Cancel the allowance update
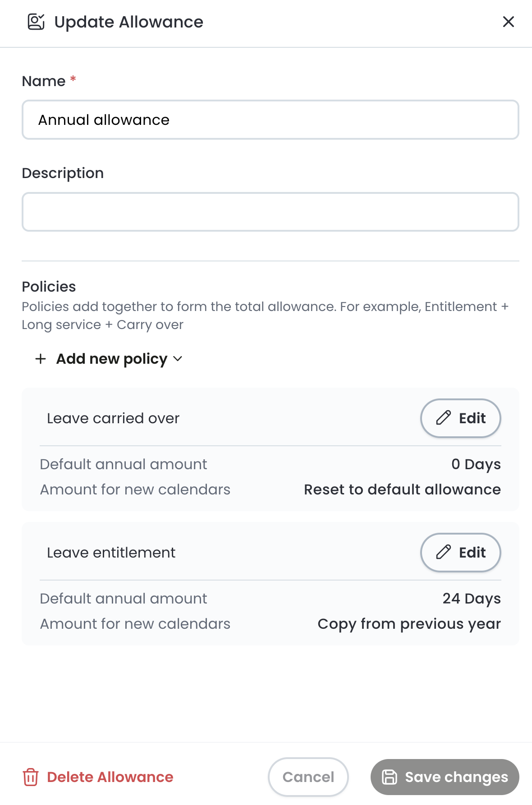This screenshot has width=532, height=805. click(x=308, y=777)
